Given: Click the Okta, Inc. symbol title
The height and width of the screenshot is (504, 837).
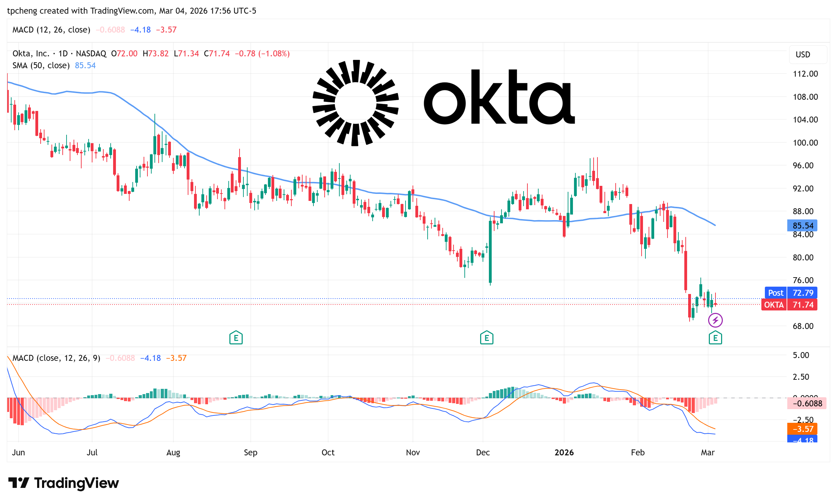Looking at the screenshot, I should coord(31,54).
